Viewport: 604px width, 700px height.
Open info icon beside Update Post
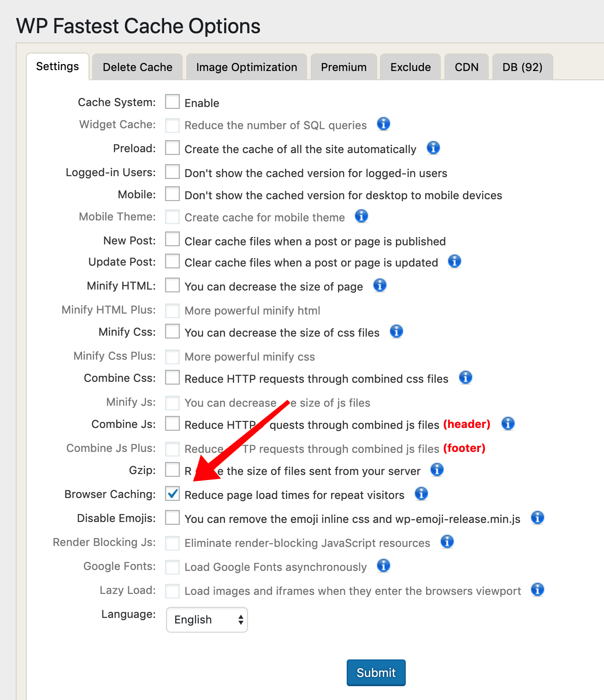(x=455, y=261)
